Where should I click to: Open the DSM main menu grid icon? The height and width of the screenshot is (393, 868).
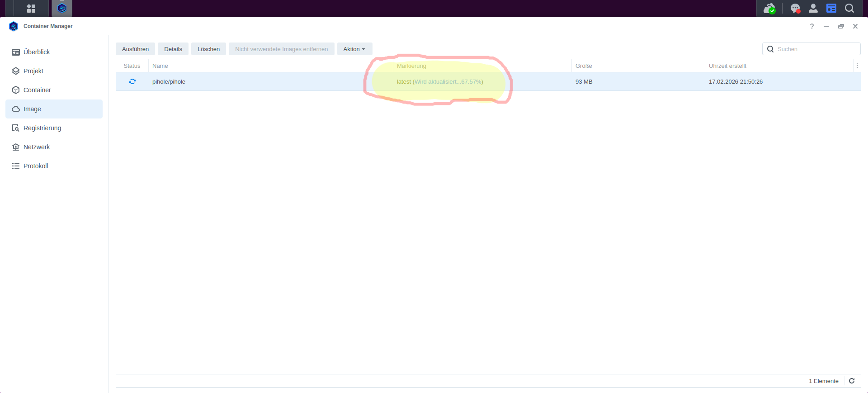(31, 8)
